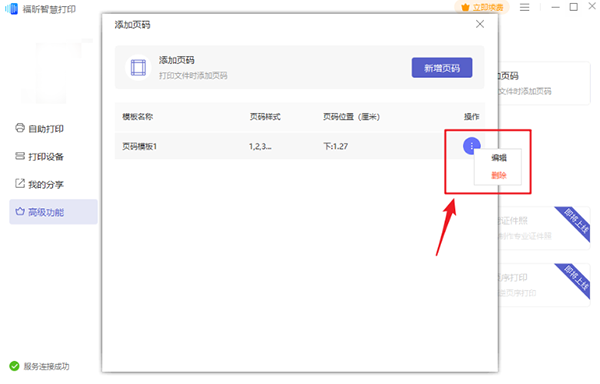The width and height of the screenshot is (600, 384).
Task: Open the three-dot action menu for 页码模板1
Action: coord(471,146)
